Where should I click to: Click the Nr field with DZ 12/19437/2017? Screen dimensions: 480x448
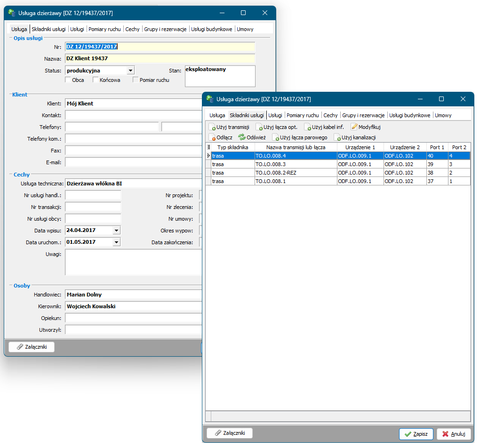160,47
